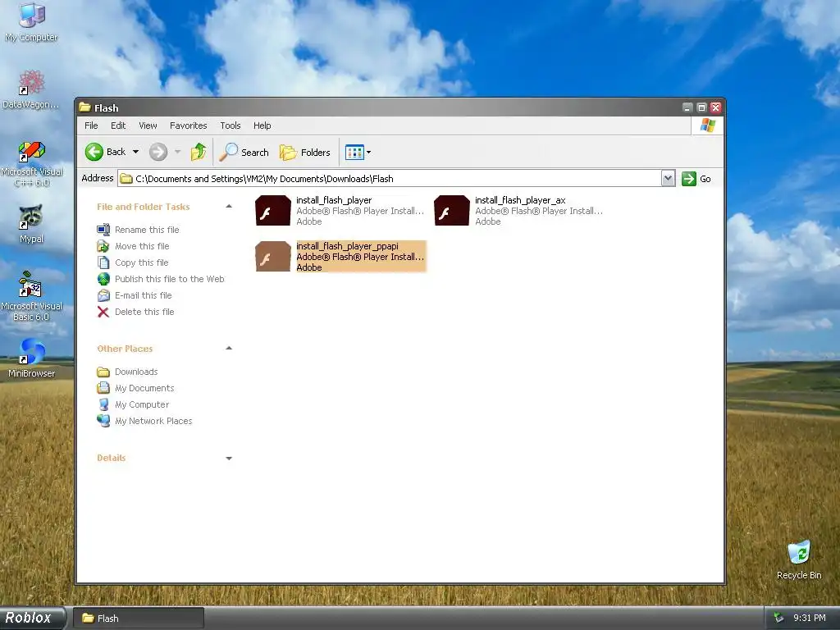Maximize the Flash window

click(701, 107)
